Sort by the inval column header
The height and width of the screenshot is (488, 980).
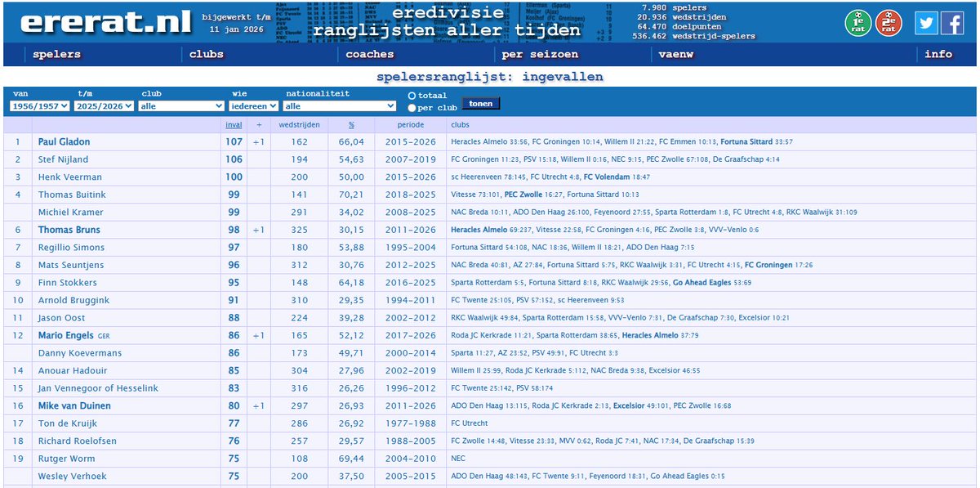pos(234,125)
